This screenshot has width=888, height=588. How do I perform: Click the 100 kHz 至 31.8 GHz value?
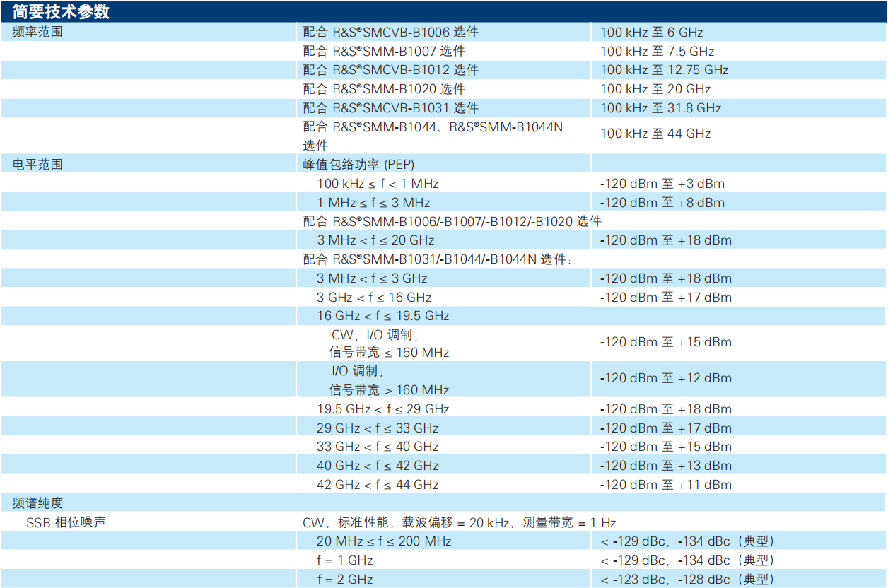[660, 108]
